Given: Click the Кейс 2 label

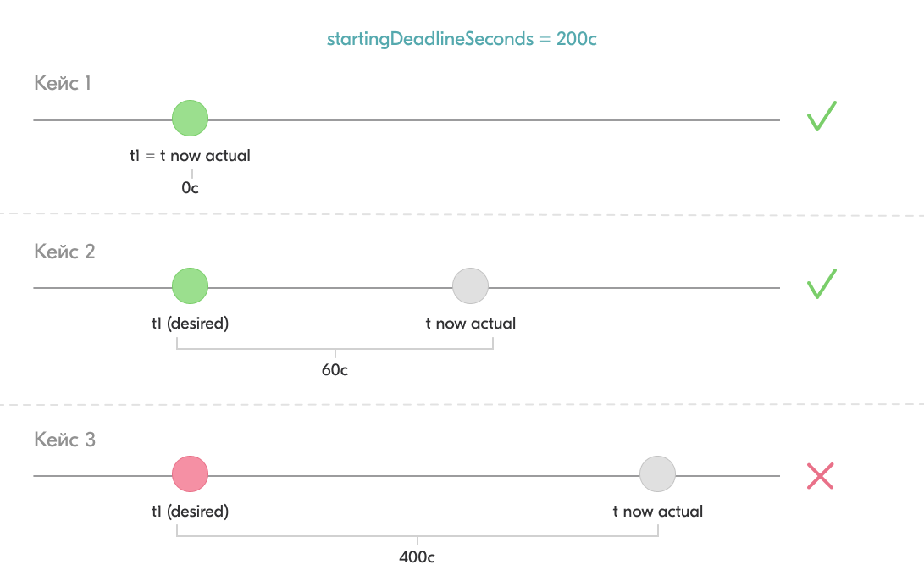Looking at the screenshot, I should [64, 252].
